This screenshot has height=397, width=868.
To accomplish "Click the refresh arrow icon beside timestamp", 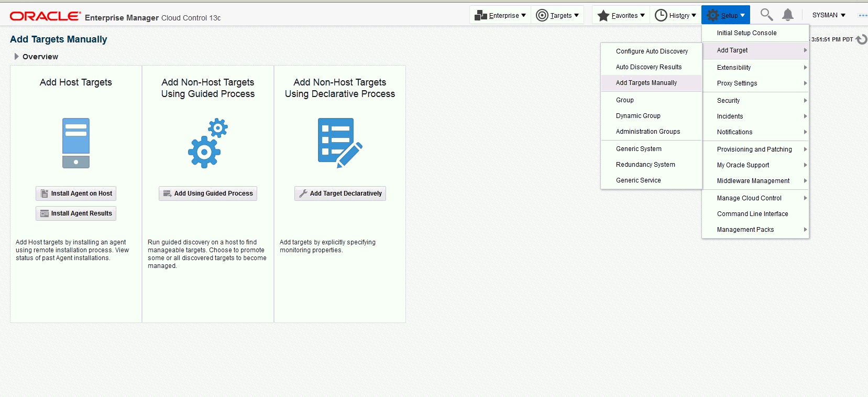I will pos(862,39).
